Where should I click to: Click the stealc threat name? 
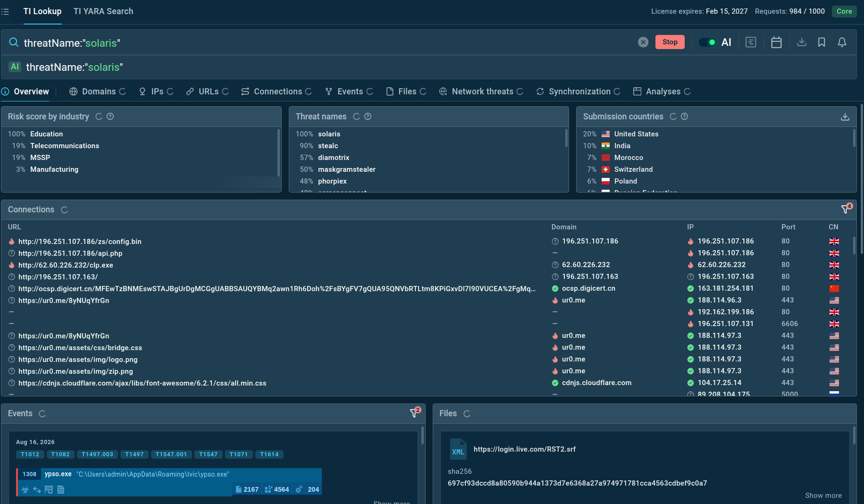328,146
